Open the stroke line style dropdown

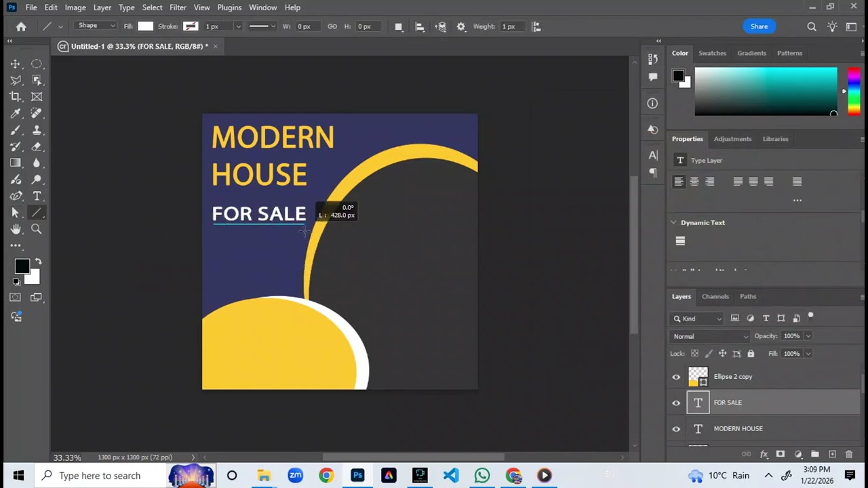coord(261,26)
